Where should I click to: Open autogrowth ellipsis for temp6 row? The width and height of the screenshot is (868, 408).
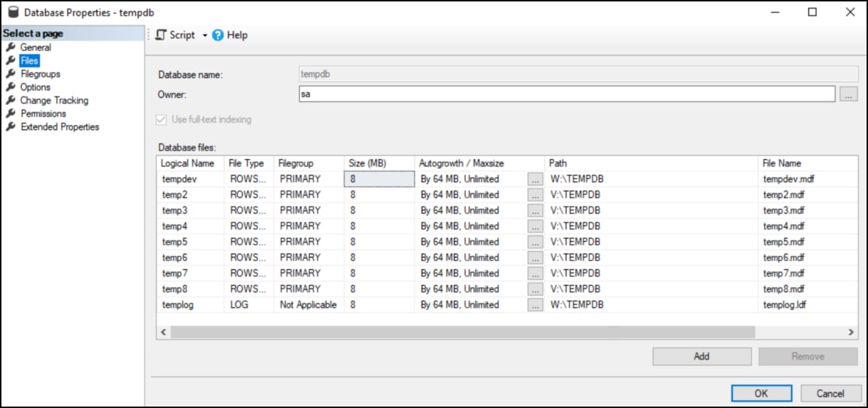pyautogui.click(x=535, y=257)
